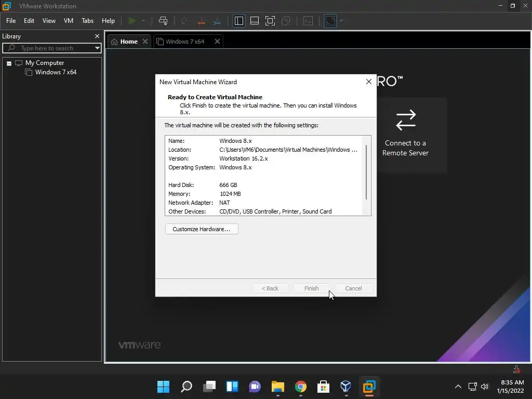
Task: Close the New Virtual Machine Wizard dialog
Action: tap(369, 82)
